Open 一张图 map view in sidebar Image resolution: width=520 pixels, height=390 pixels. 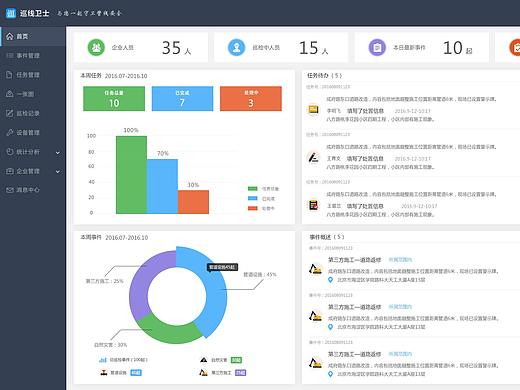tap(33, 94)
